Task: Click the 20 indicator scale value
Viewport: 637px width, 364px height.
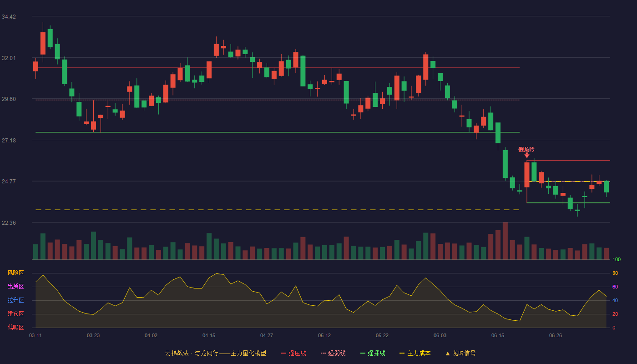Action: (615, 314)
